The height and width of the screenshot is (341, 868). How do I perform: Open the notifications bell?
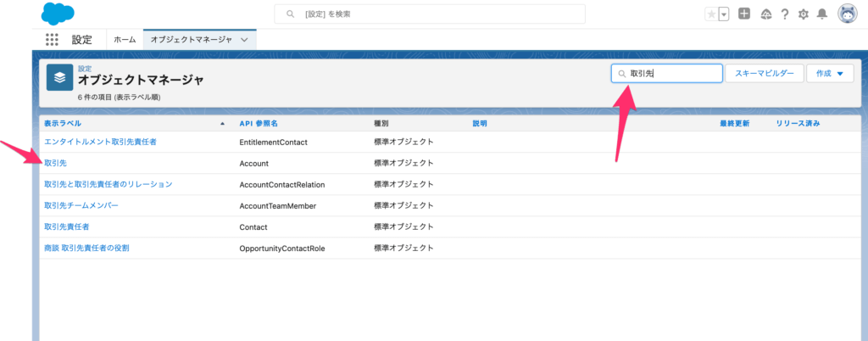pos(821,14)
